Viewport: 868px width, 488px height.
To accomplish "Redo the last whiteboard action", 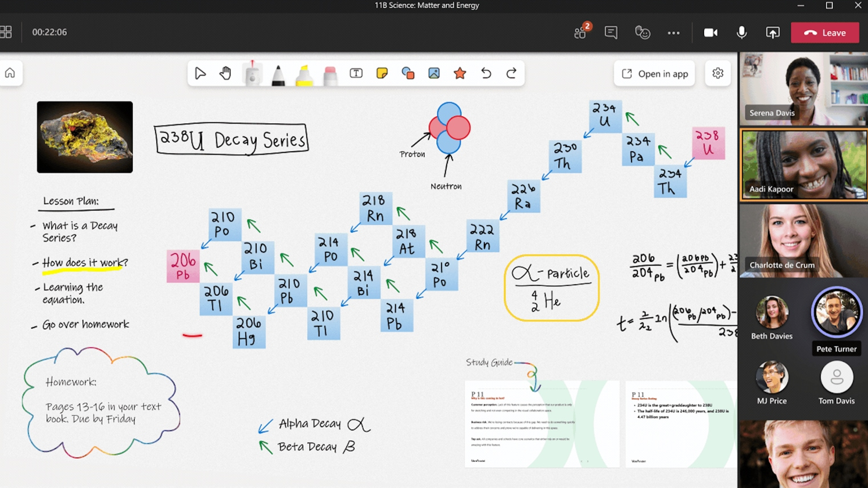I will (x=511, y=74).
